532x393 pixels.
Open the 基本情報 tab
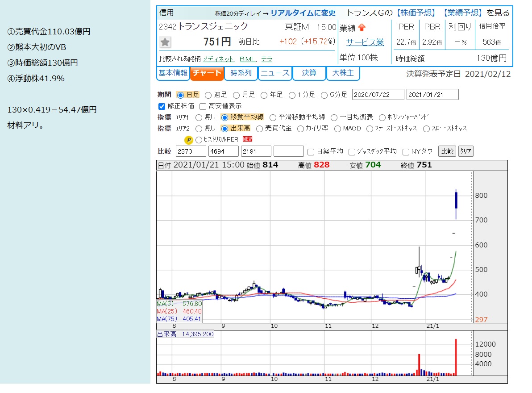coord(173,73)
